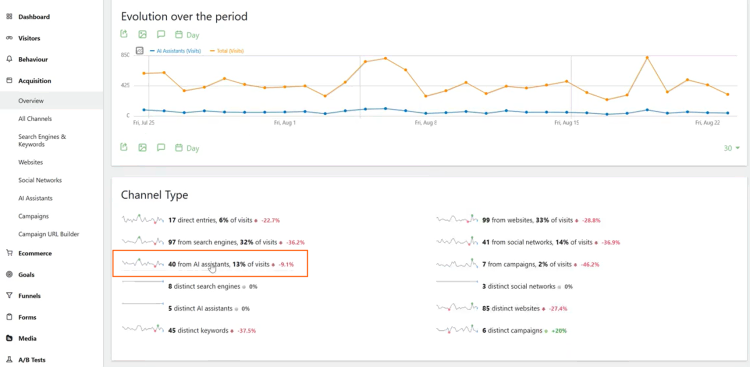Open the Day period selector above the chart
Screen dimensions: 750x367
[187, 35]
